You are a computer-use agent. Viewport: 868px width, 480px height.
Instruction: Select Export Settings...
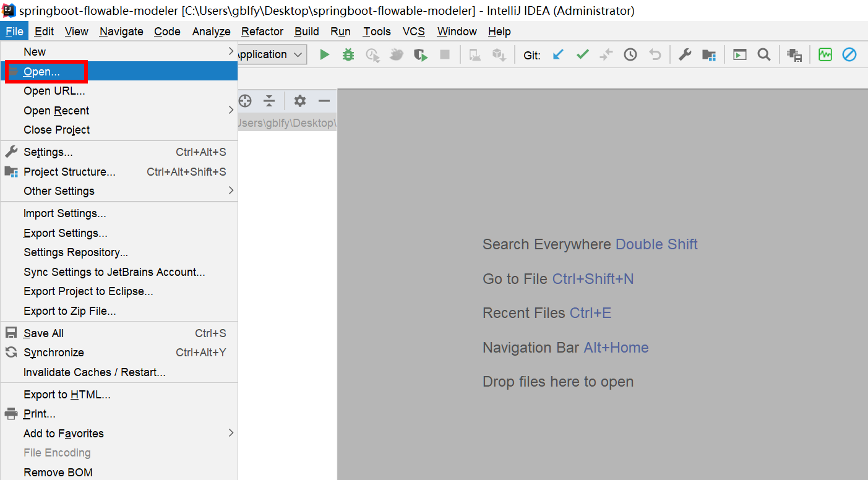119,233
